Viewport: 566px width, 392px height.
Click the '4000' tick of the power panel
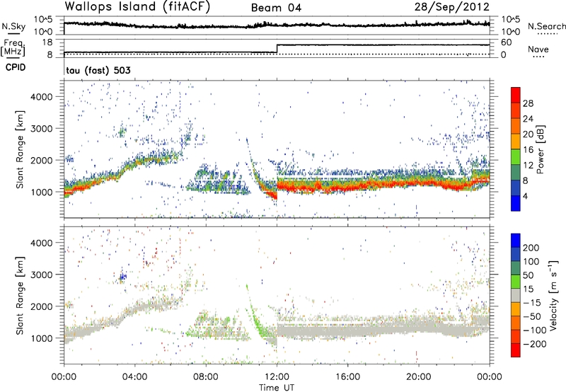pos(42,97)
